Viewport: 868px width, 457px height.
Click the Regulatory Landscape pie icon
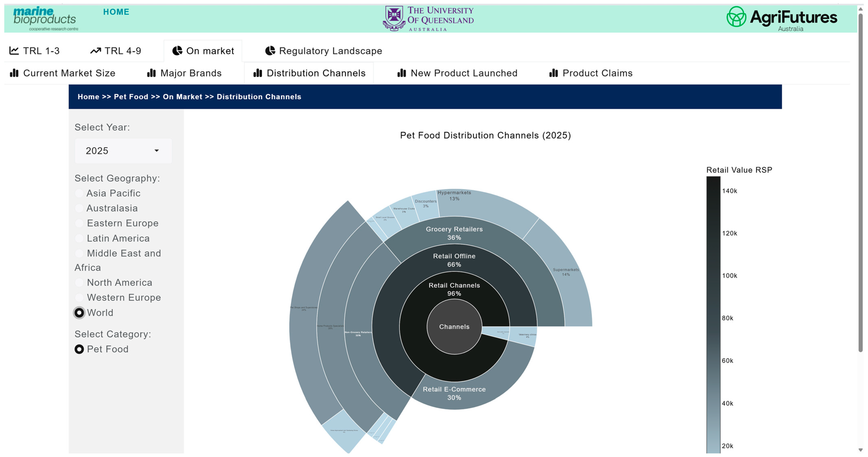click(270, 51)
